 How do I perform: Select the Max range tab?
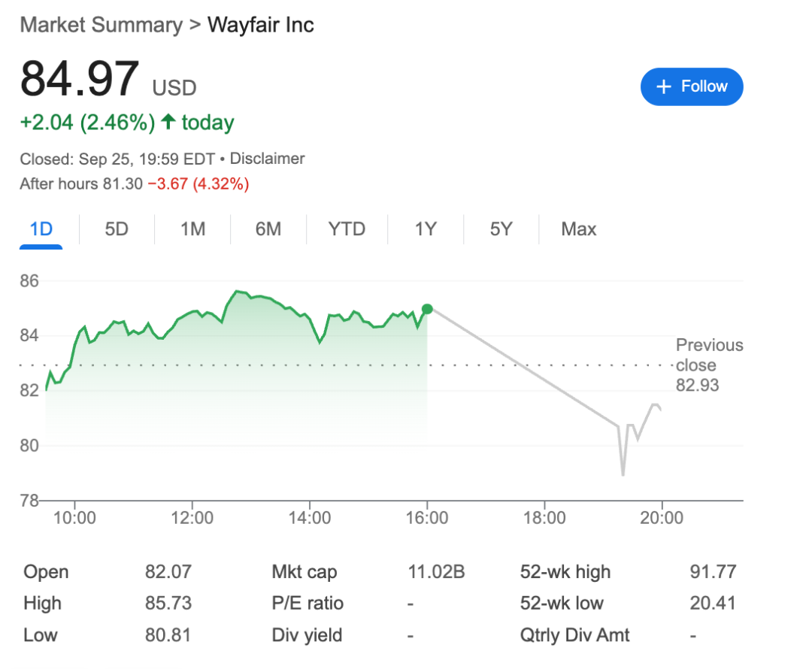(x=578, y=229)
